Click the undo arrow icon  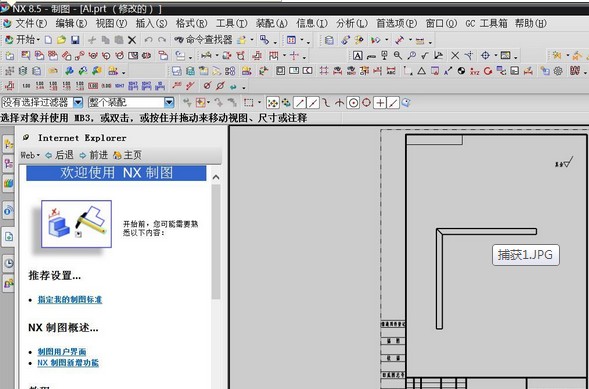pos(148,40)
